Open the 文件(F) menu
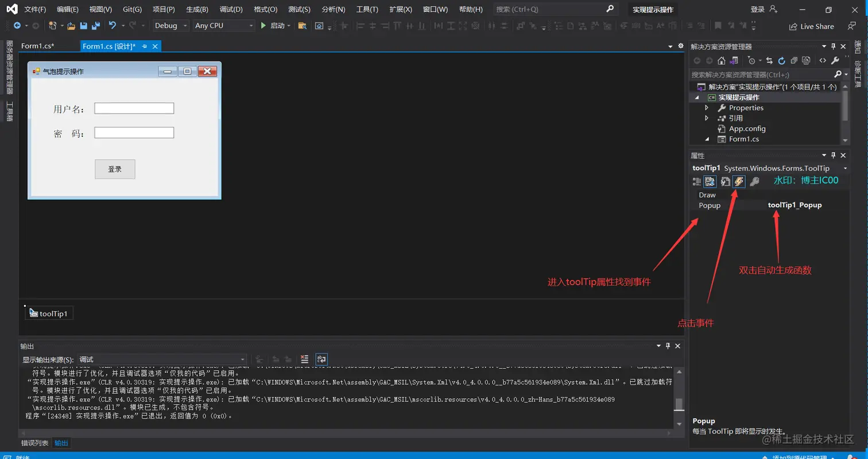The height and width of the screenshot is (459, 868). tap(36, 9)
